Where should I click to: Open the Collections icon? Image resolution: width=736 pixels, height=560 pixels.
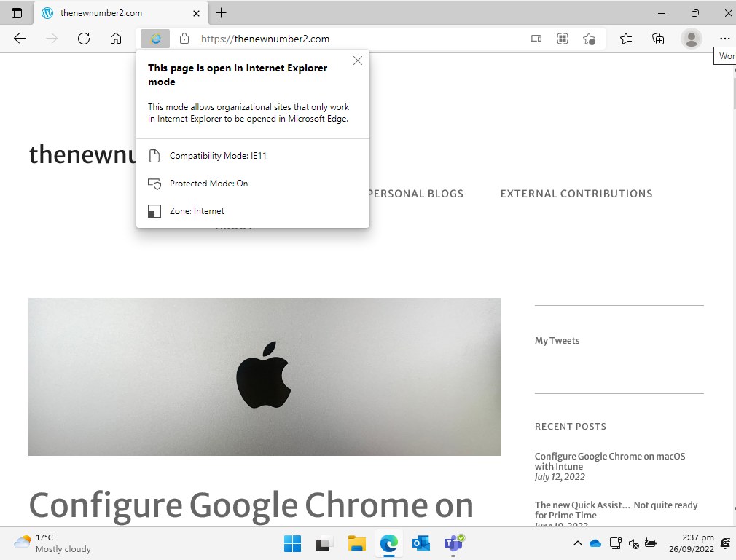point(658,39)
